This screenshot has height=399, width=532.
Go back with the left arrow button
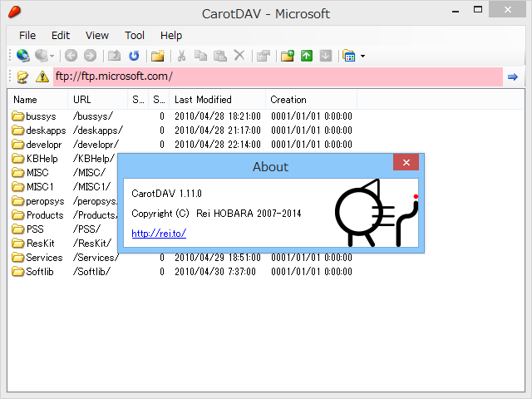click(x=71, y=56)
